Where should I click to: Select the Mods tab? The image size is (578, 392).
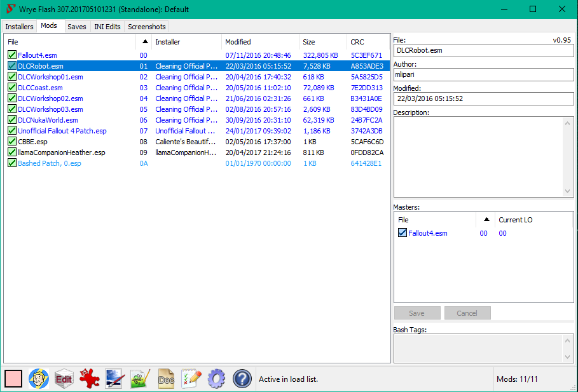click(49, 26)
